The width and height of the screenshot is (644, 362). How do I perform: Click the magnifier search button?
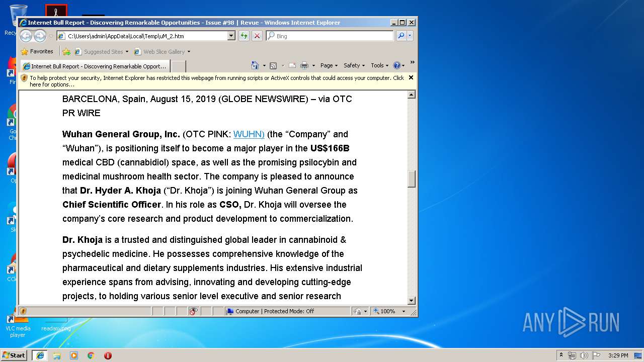pyautogui.click(x=401, y=36)
